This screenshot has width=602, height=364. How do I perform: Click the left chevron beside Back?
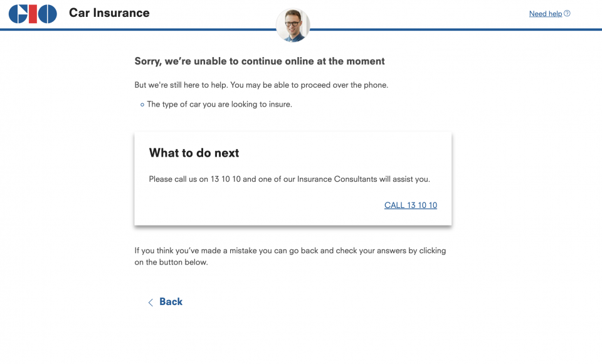(150, 302)
